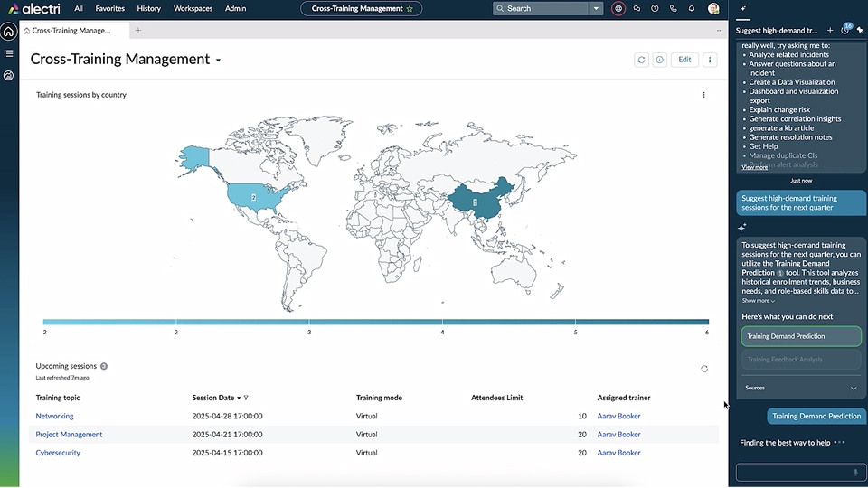The width and height of the screenshot is (868, 488).
Task: Open the dashboard info icon
Action: pyautogui.click(x=660, y=60)
